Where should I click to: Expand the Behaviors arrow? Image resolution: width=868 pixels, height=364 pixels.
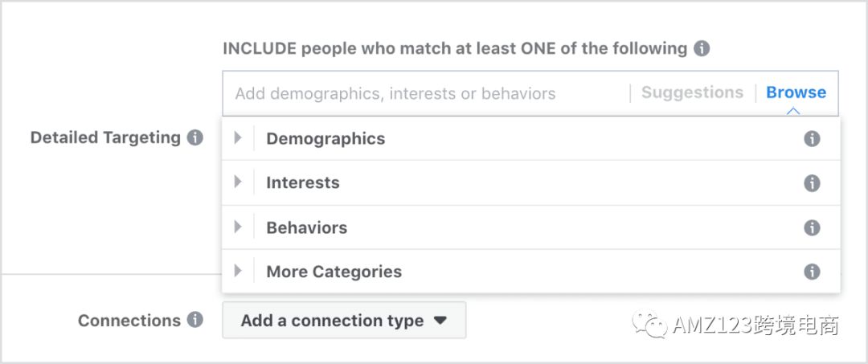point(238,227)
